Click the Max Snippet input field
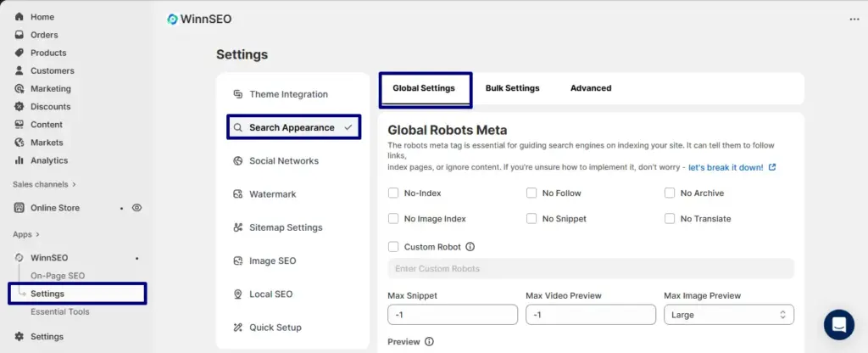Screen dimensions: 868x353 [453, 315]
